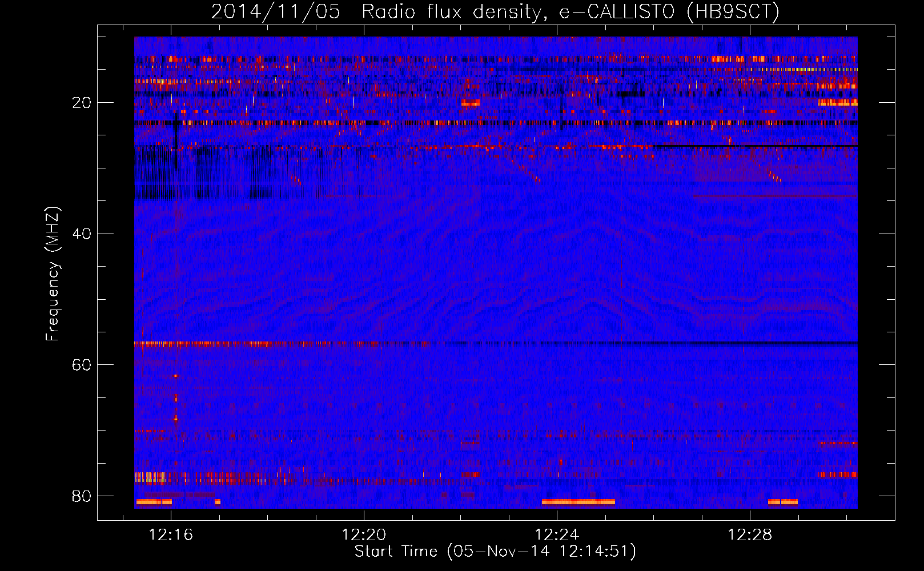Screen dimensions: 924x571
Task: Click the 80 frequency tick label
Action: click(x=82, y=496)
